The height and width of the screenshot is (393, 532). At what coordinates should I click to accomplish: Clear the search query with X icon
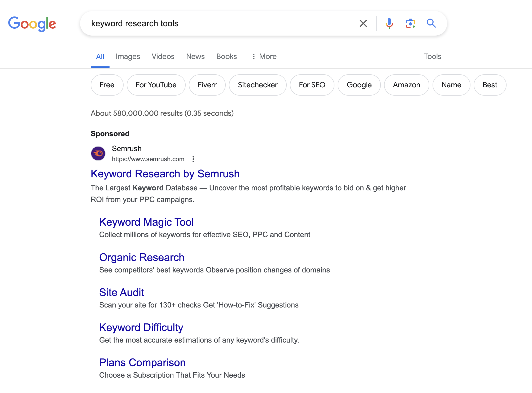point(363,23)
